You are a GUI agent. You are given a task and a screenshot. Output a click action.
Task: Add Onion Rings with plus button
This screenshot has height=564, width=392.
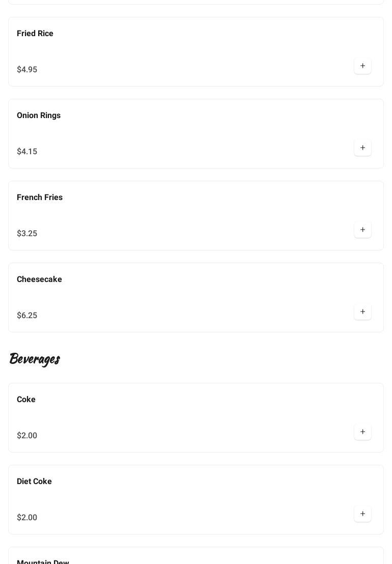tap(362, 148)
